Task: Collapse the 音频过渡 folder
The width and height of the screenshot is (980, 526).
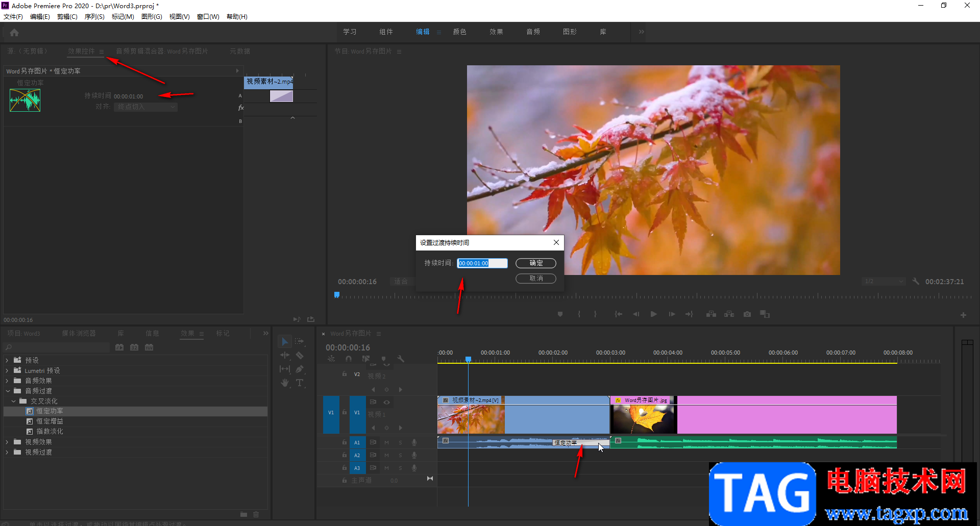Action: pos(7,391)
